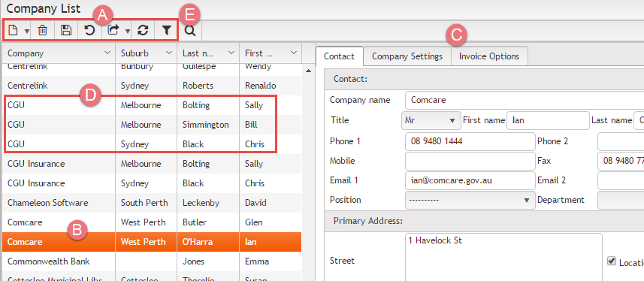The height and width of the screenshot is (281, 644).
Task: Click the empty Email 2 field
Action: coord(621,180)
